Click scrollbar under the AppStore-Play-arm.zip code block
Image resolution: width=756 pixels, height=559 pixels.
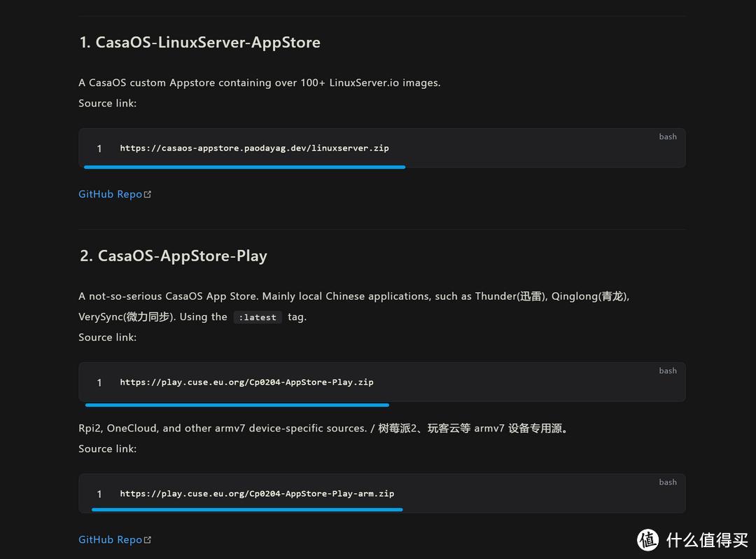(x=247, y=509)
